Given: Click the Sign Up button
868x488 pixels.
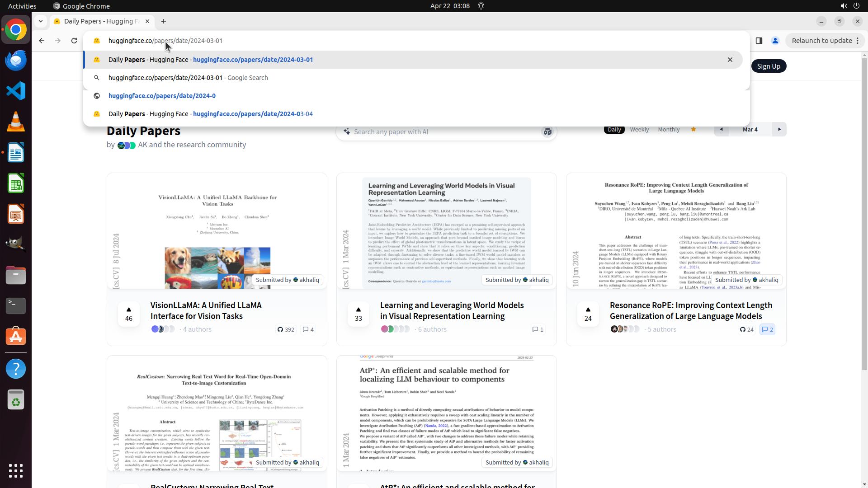Looking at the screenshot, I should click(x=769, y=66).
